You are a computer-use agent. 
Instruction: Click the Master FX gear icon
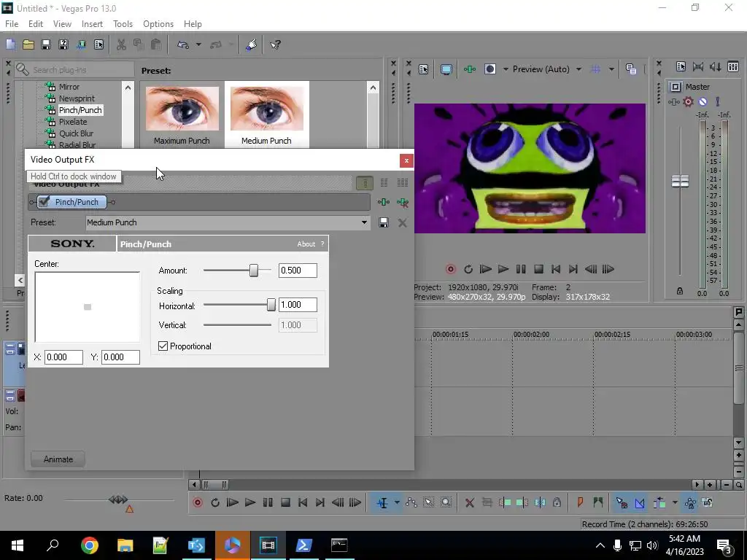click(688, 101)
